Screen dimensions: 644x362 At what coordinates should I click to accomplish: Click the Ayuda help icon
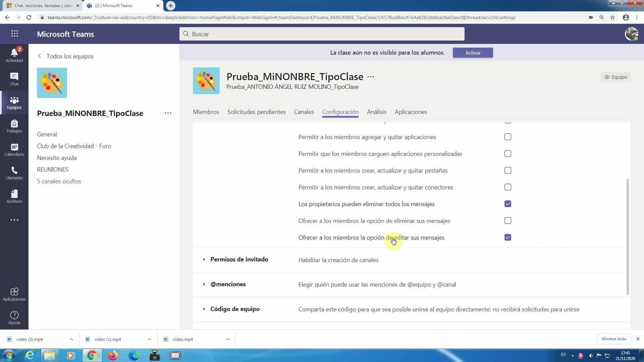pyautogui.click(x=14, y=317)
